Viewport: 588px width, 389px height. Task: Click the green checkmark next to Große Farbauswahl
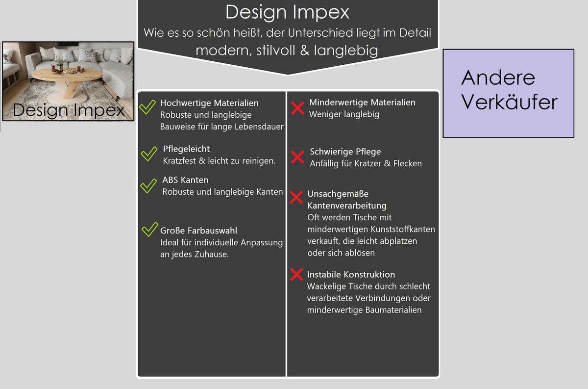coord(149,230)
